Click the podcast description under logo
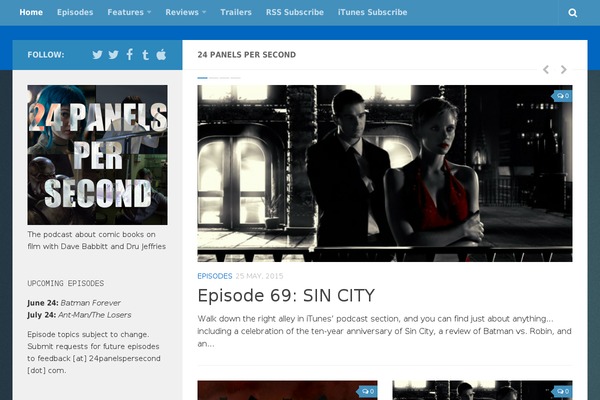The width and height of the screenshot is (600, 400). click(96, 240)
